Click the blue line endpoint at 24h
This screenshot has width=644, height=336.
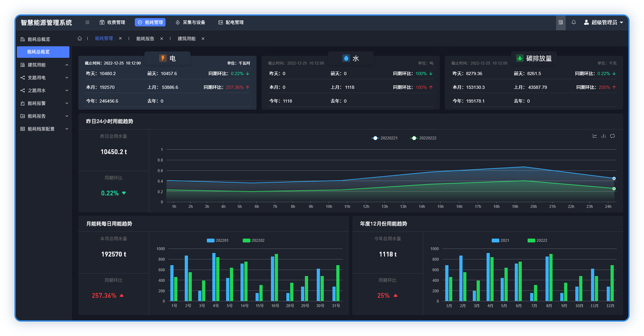tap(614, 178)
